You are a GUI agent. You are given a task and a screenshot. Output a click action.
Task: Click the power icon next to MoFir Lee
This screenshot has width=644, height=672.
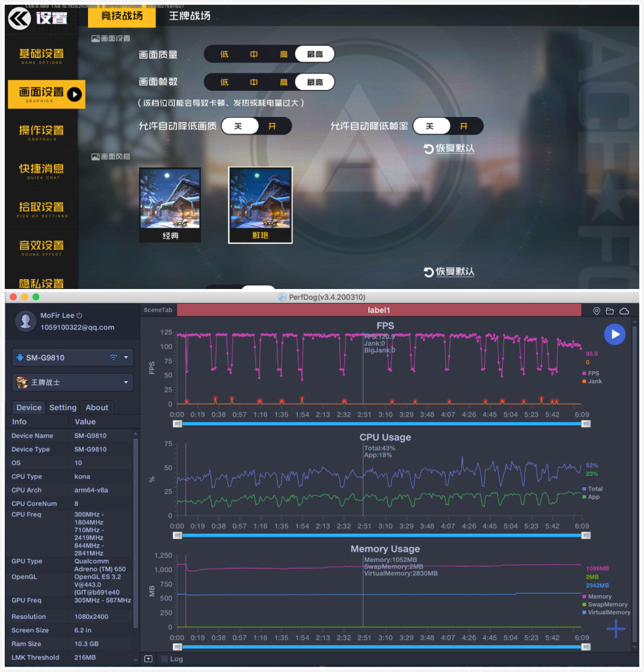coord(79,315)
